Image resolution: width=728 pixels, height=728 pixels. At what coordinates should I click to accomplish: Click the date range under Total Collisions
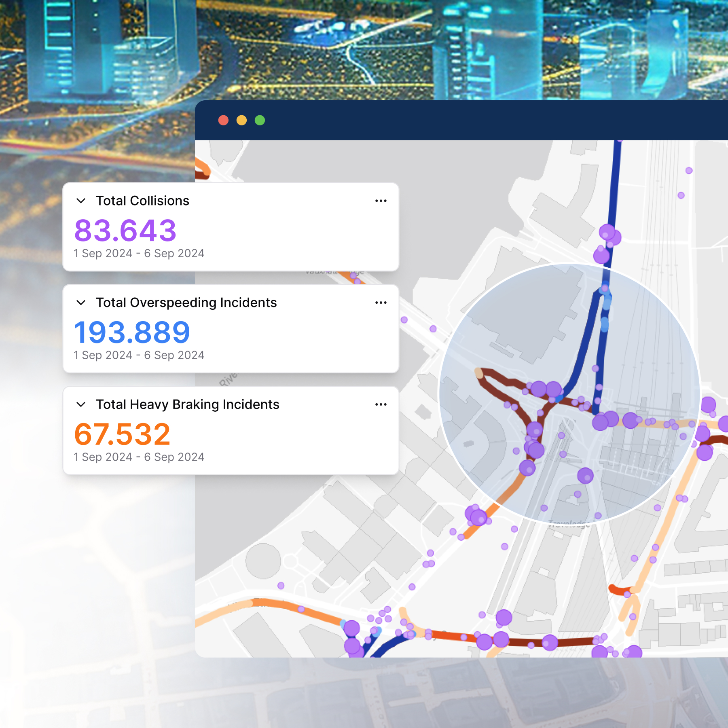[139, 253]
